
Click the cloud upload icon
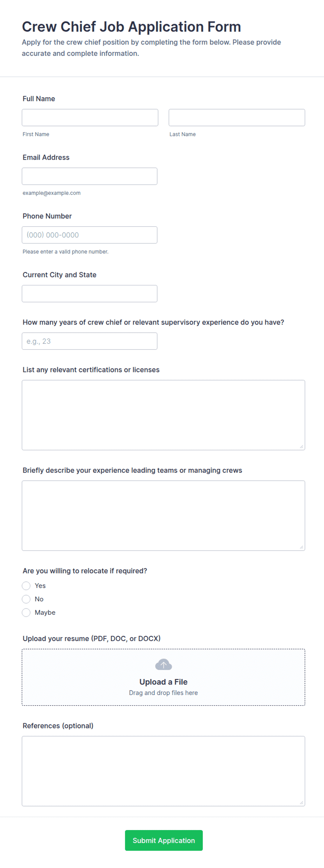(x=163, y=664)
